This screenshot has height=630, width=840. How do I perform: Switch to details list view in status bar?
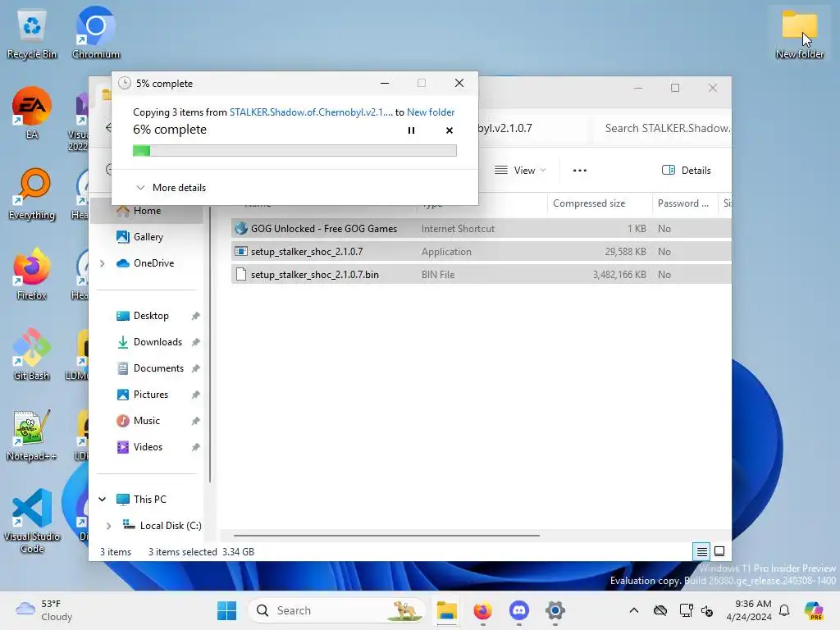702,551
